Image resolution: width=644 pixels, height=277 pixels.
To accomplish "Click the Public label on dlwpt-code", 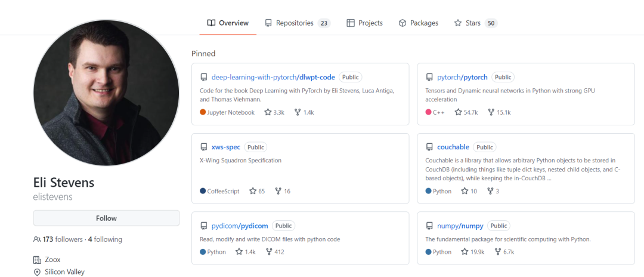I will coord(351,77).
